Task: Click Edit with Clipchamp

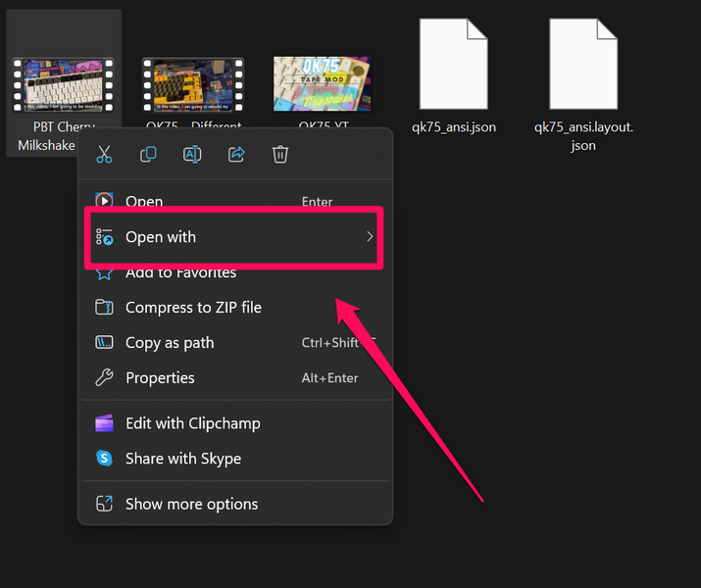Action: [x=192, y=423]
